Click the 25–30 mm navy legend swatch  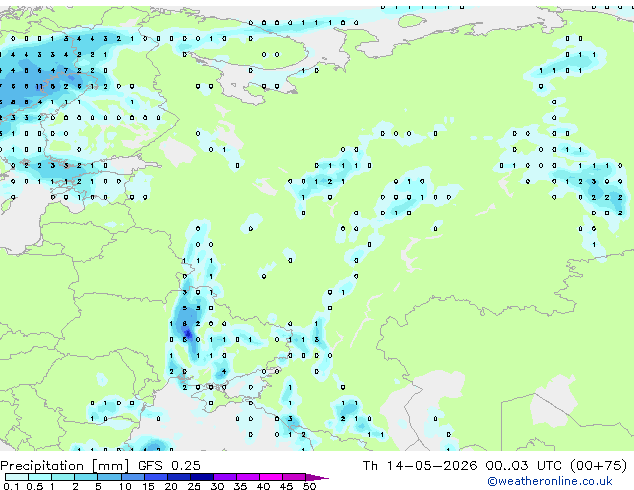pyautogui.click(x=202, y=477)
